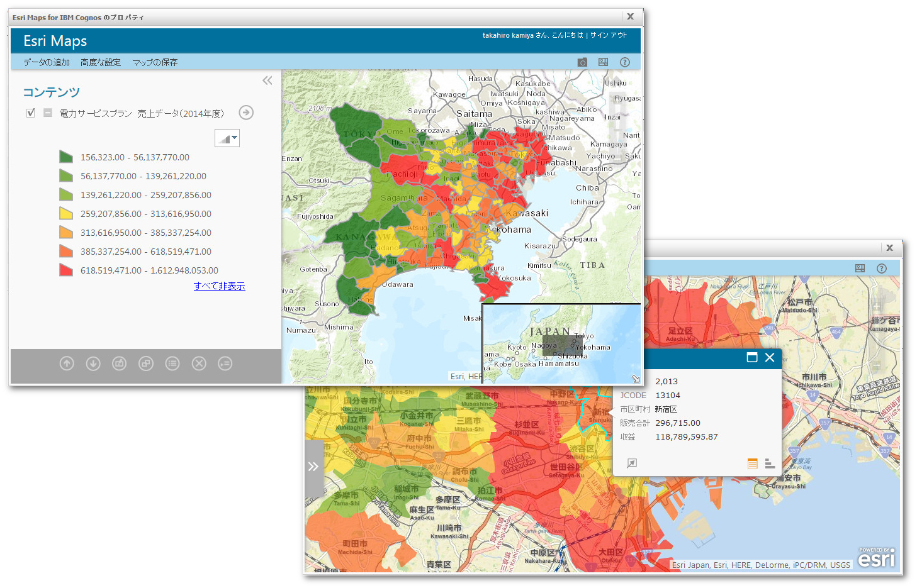
Task: Click the JAPAN overview map inset
Action: (x=561, y=344)
